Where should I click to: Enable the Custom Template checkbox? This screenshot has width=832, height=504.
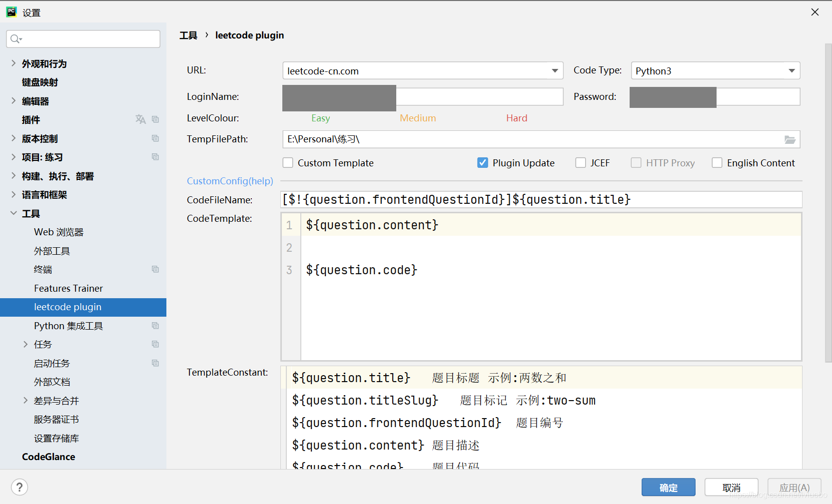pyautogui.click(x=288, y=163)
